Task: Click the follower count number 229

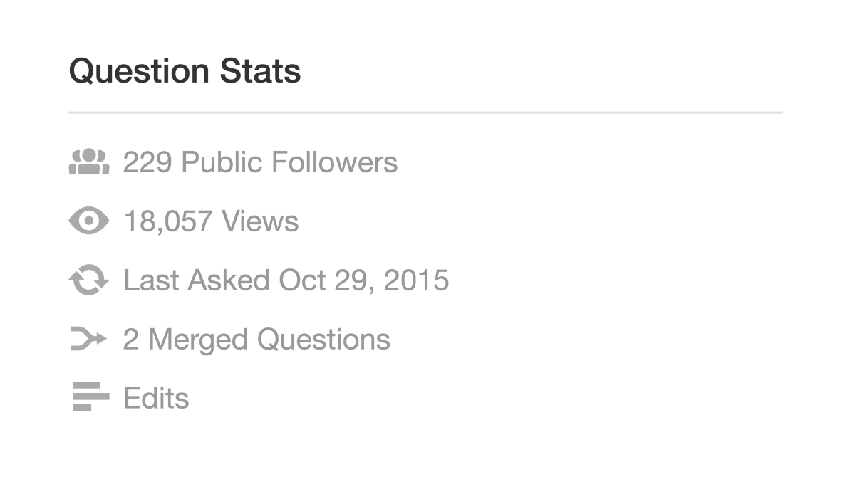Action: pos(147,162)
